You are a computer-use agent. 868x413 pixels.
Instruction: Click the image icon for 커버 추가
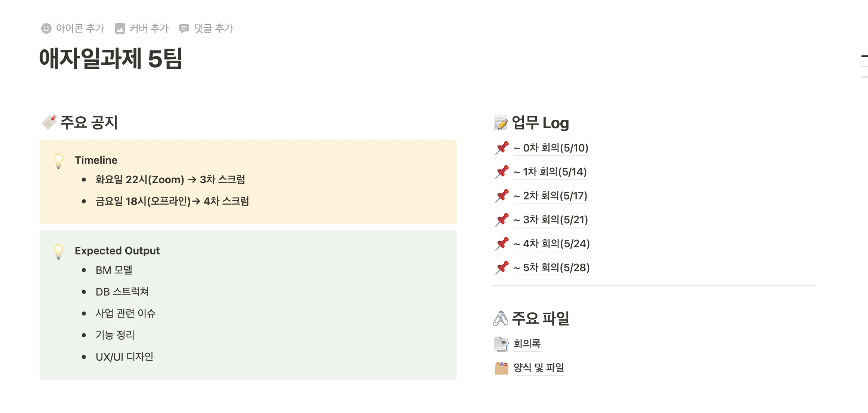point(120,28)
